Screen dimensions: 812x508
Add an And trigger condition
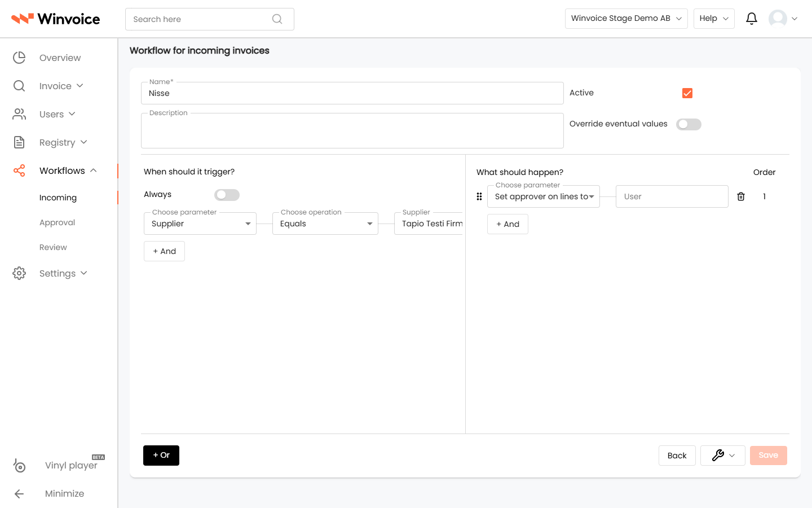[164, 251]
